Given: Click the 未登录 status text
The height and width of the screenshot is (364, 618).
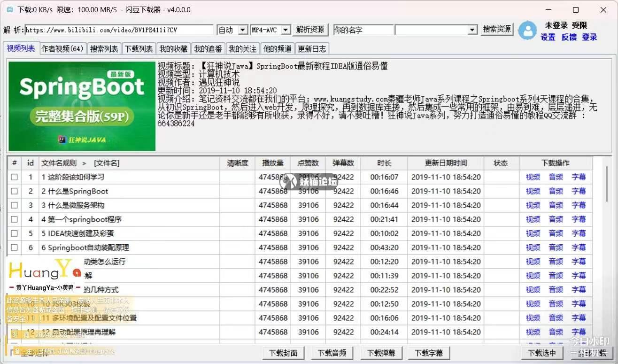Looking at the screenshot, I should point(556,25).
